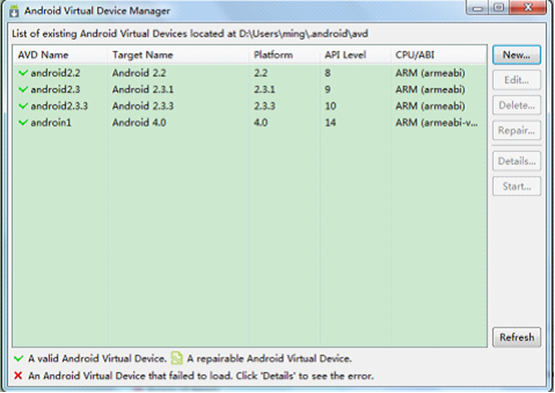Click green checkmark beside android2.3
The image size is (555, 393).
tap(23, 89)
